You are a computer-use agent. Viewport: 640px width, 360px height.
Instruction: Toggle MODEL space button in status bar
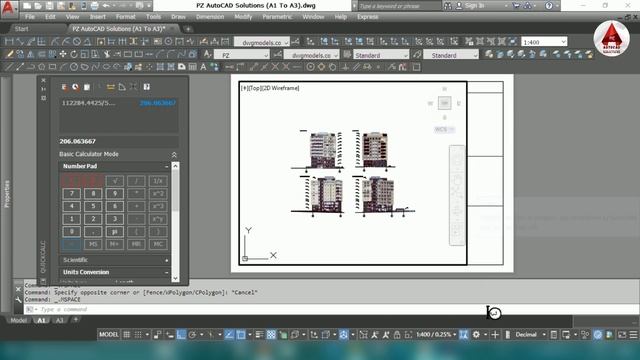109,335
